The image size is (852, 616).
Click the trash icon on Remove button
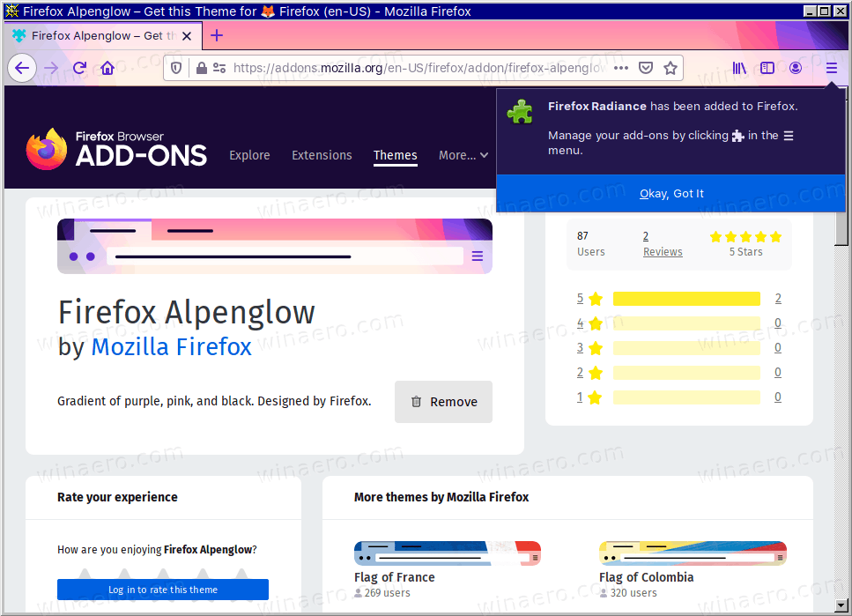tap(416, 402)
